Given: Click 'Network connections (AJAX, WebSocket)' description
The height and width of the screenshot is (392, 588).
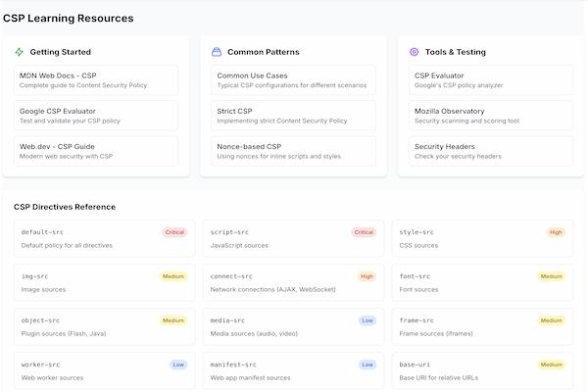Looking at the screenshot, I should (x=273, y=290).
